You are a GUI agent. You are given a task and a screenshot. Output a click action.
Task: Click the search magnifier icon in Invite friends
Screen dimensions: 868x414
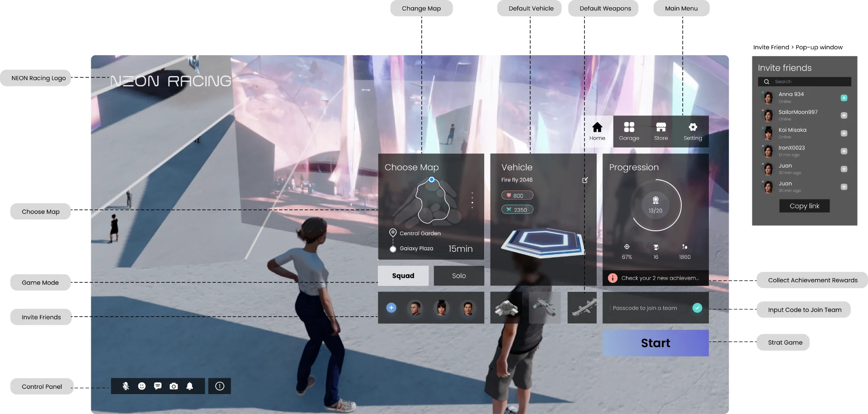point(767,81)
